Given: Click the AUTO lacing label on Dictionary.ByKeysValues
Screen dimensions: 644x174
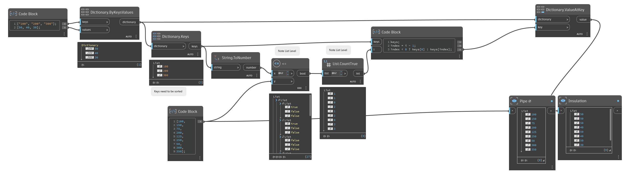Looking at the screenshot, I should point(129,36).
